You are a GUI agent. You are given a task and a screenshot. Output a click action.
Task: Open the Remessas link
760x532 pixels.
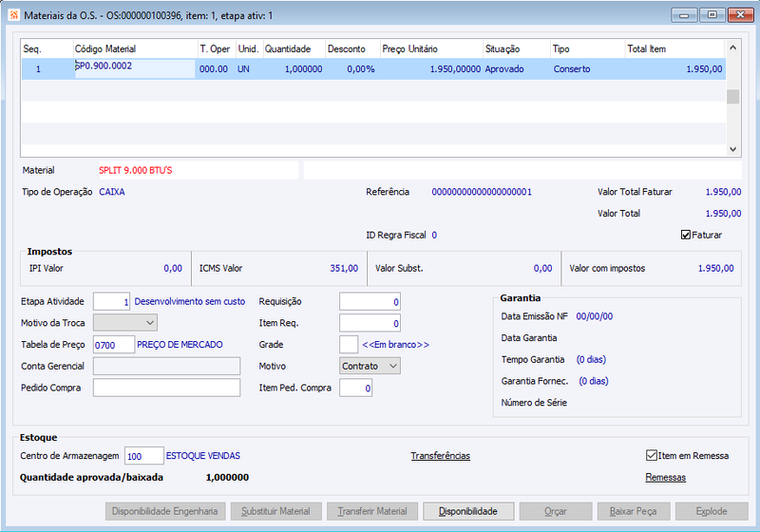tap(666, 478)
